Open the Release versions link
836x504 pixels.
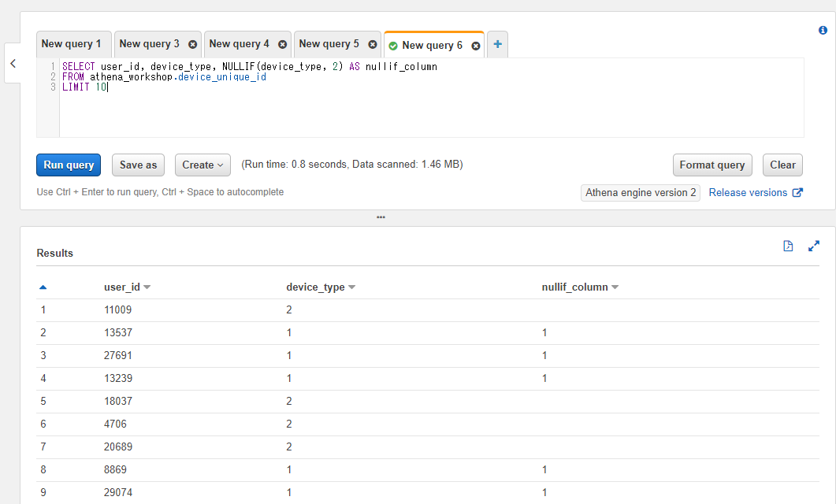(x=747, y=192)
